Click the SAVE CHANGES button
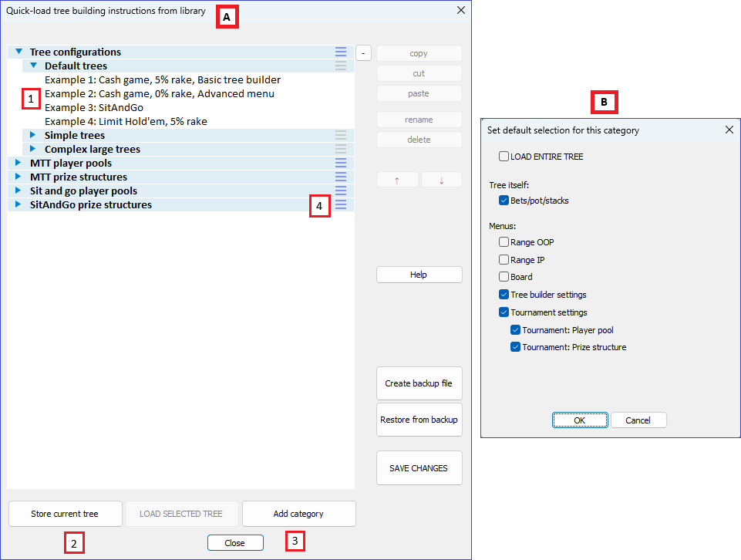 click(419, 467)
